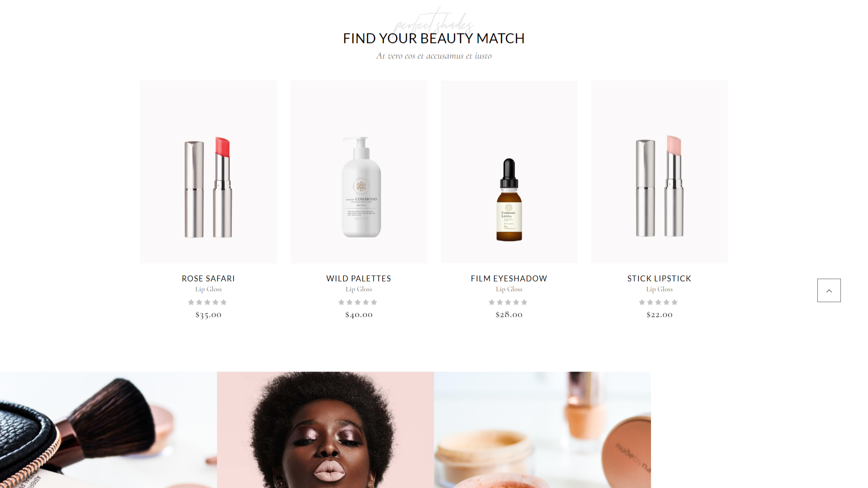
Task: Click the star rating under Rose Safari
Action: coord(208,302)
